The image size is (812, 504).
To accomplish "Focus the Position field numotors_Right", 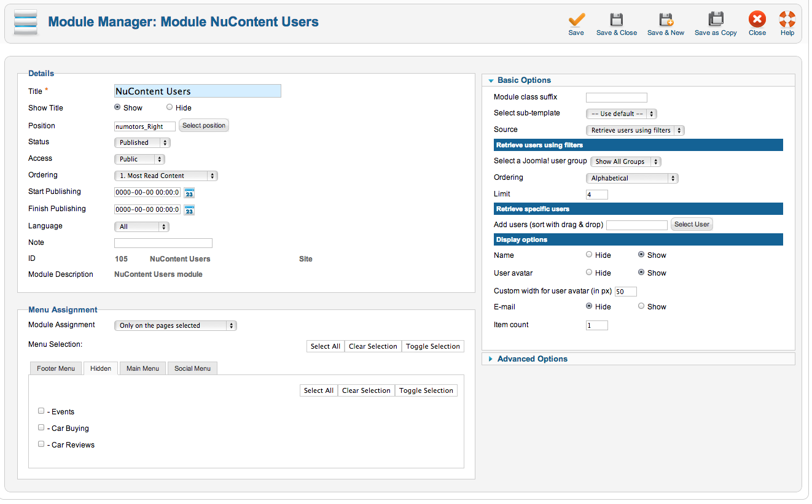I will click(145, 126).
